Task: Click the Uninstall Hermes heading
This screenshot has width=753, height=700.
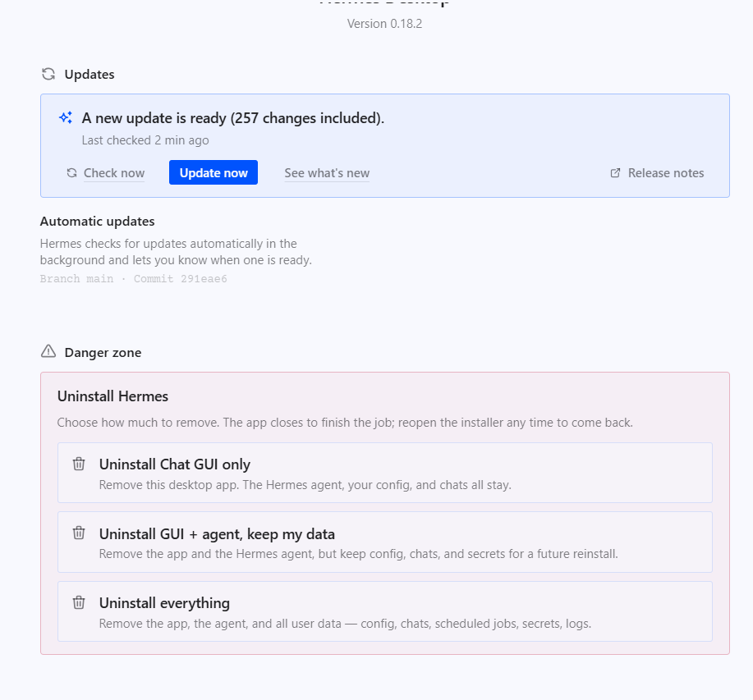Action: (x=112, y=396)
